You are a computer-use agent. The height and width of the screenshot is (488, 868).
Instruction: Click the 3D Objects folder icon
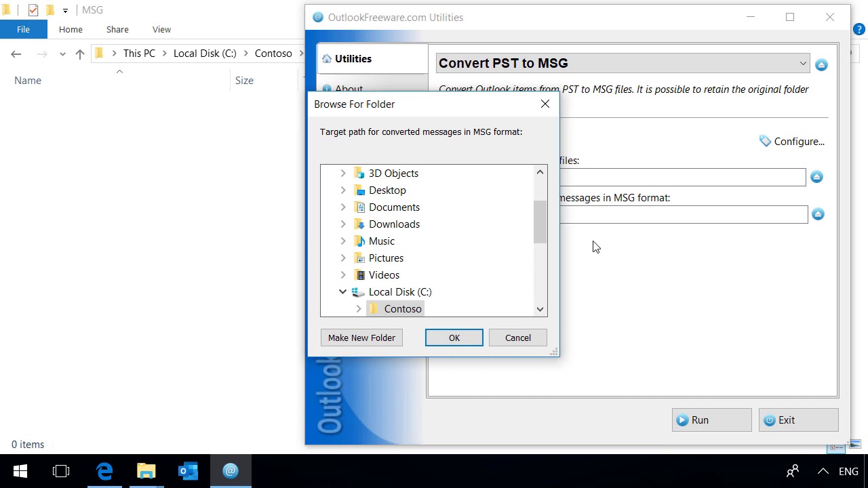(359, 174)
